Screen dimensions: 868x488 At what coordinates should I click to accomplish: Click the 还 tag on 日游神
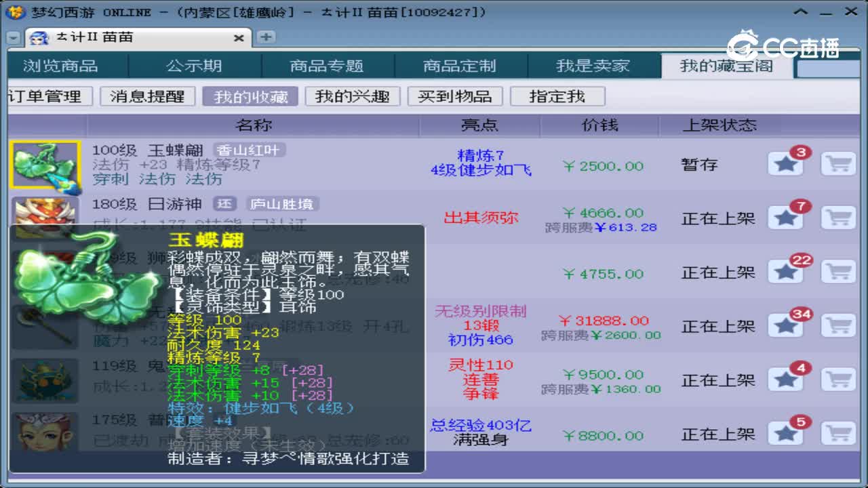click(x=224, y=204)
